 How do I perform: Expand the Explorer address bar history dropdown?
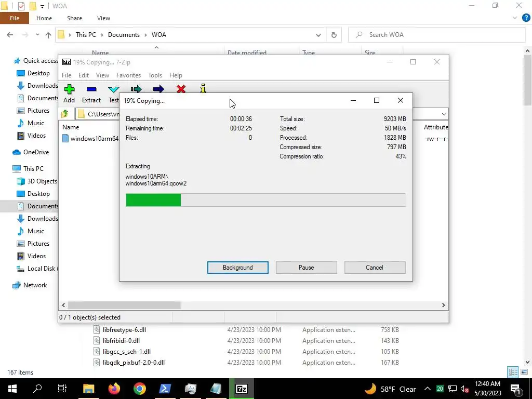(318, 35)
